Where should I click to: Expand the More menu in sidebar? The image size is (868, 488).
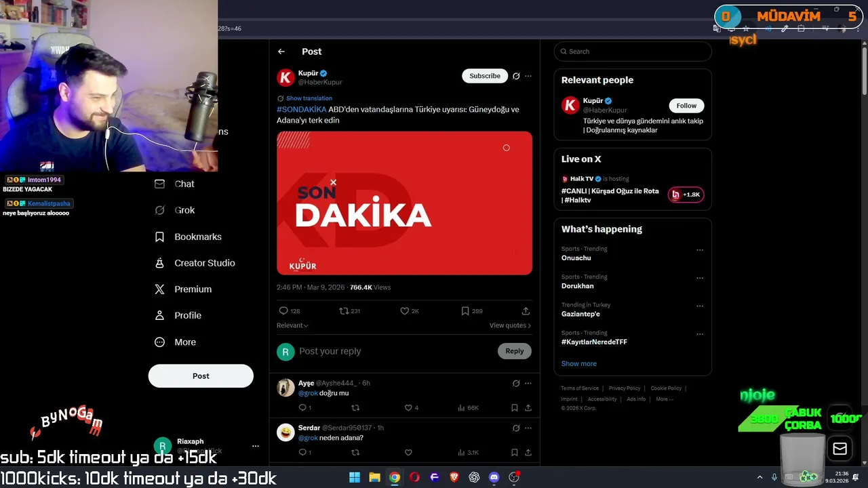pyautogui.click(x=175, y=342)
